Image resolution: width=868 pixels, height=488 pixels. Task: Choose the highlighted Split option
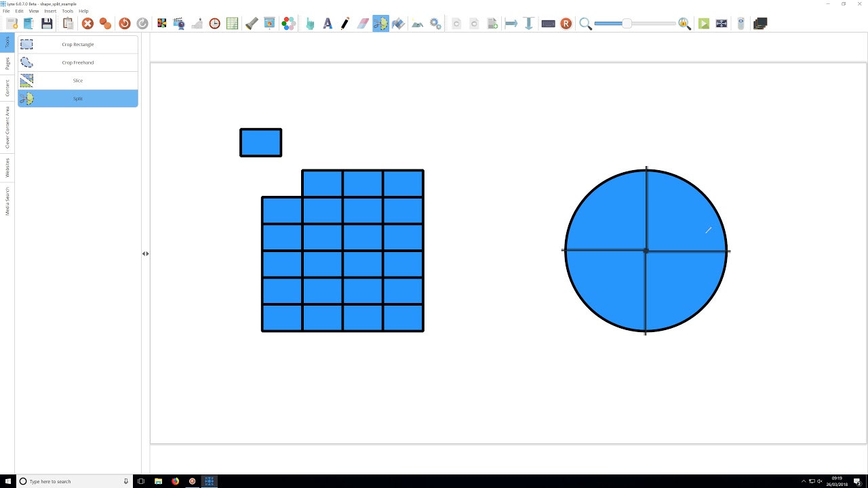(78, 98)
